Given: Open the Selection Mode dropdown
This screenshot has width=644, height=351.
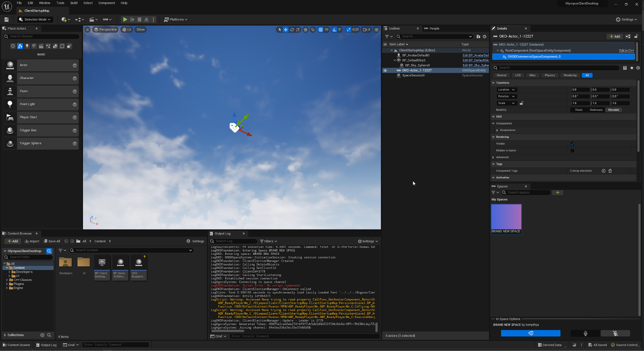Looking at the screenshot, I should (x=35, y=19).
